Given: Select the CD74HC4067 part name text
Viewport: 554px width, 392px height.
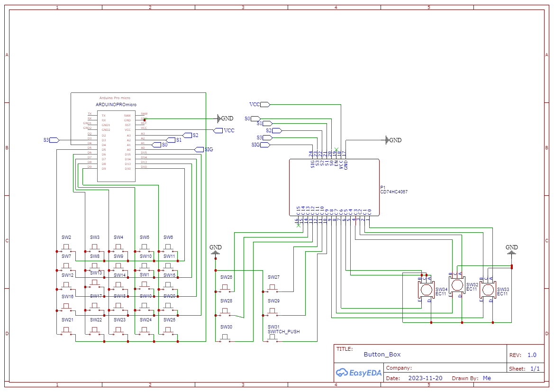Looking at the screenshot, I should pos(394,192).
